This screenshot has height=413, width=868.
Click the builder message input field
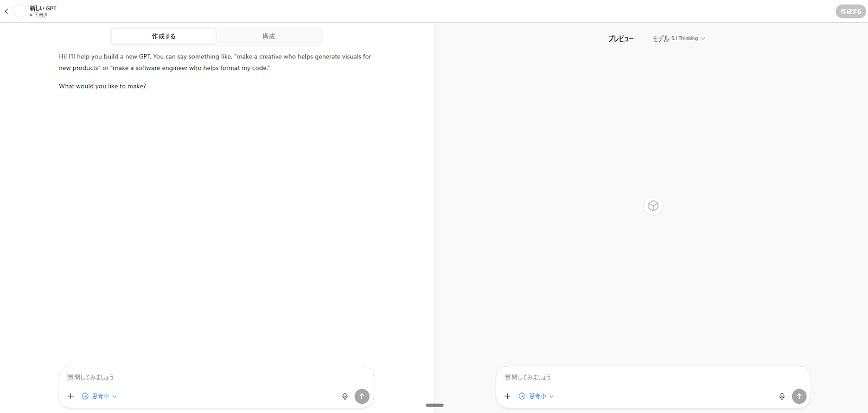coord(216,377)
